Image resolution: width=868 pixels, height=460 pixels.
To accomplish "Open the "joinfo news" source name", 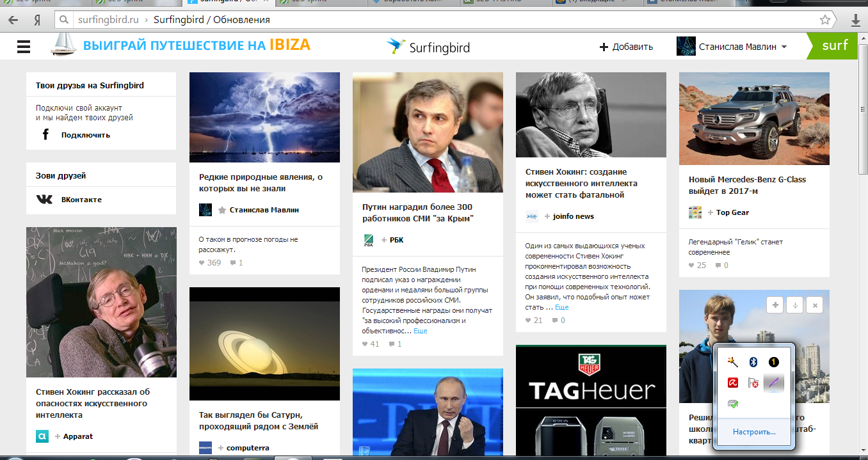I will pyautogui.click(x=574, y=217).
